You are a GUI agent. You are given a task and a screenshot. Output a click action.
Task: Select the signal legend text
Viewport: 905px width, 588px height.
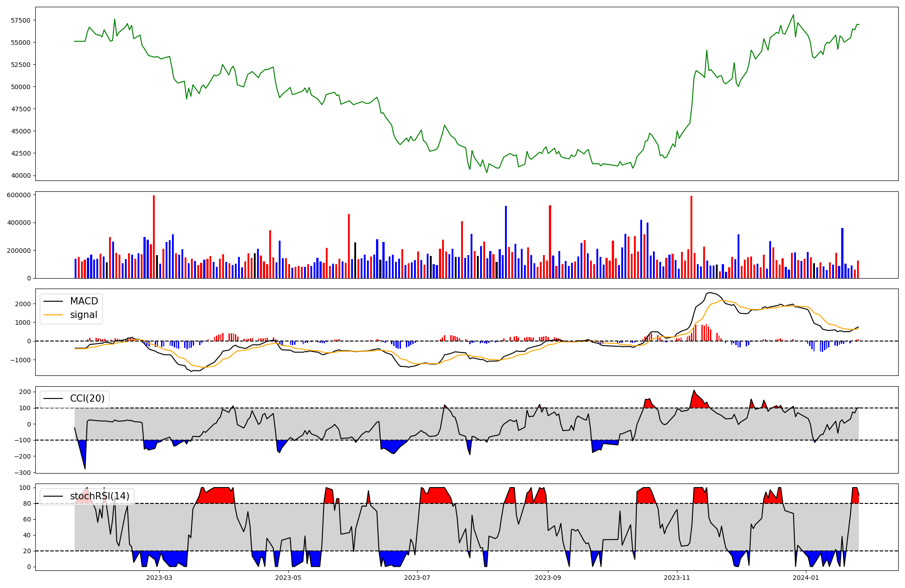coord(84,315)
